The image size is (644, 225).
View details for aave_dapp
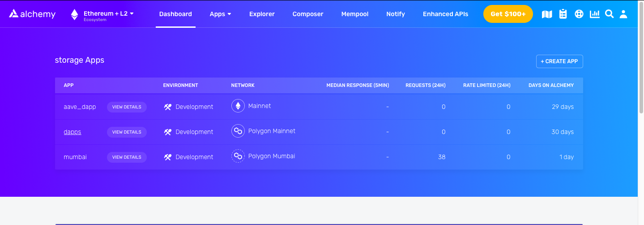point(127,107)
